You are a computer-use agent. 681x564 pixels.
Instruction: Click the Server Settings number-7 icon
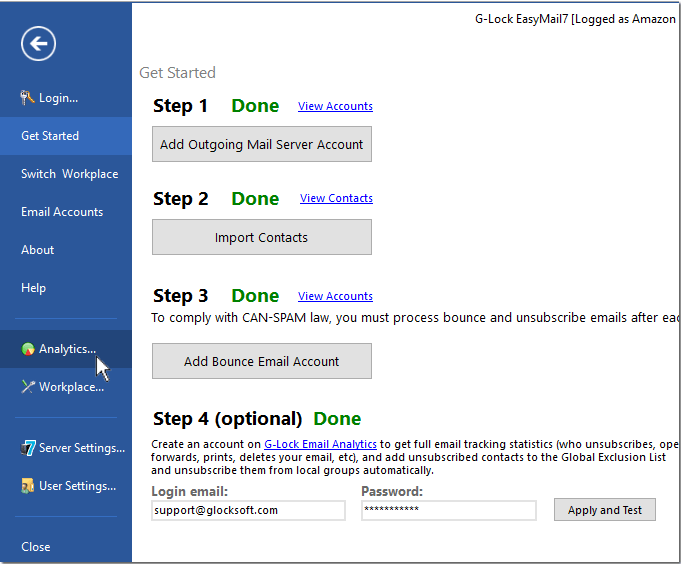[x=28, y=448]
